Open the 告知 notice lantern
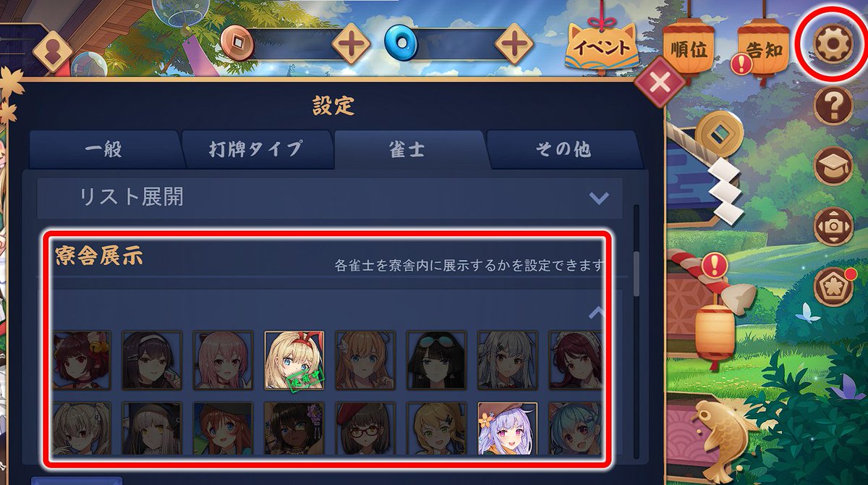Image resolution: width=868 pixels, height=485 pixels. [x=762, y=49]
